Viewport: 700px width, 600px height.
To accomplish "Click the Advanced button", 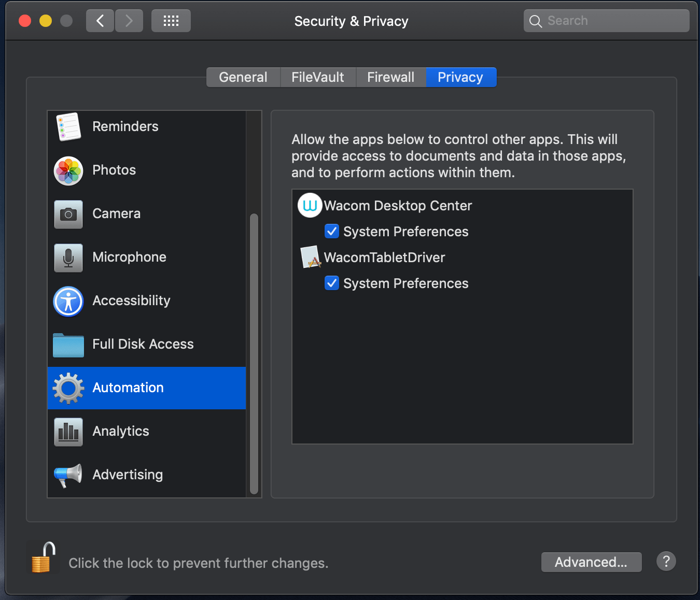I will [591, 562].
